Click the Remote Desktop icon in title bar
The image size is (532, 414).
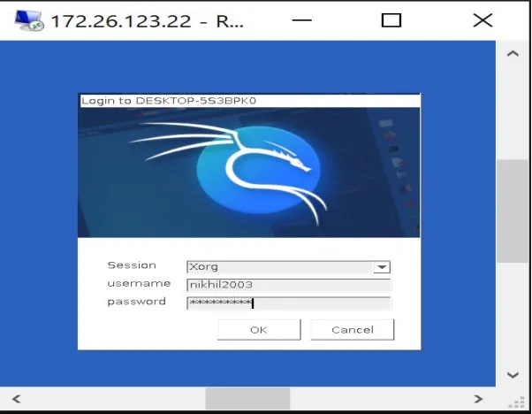[29, 20]
